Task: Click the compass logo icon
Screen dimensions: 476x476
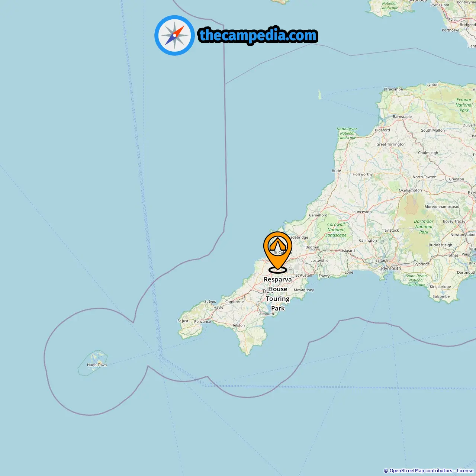Action: click(x=174, y=35)
